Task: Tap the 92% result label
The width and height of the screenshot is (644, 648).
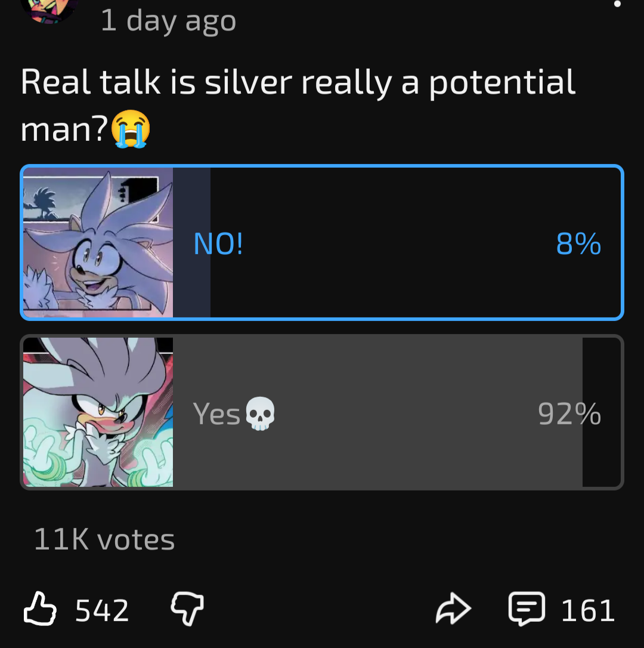Action: pyautogui.click(x=569, y=414)
